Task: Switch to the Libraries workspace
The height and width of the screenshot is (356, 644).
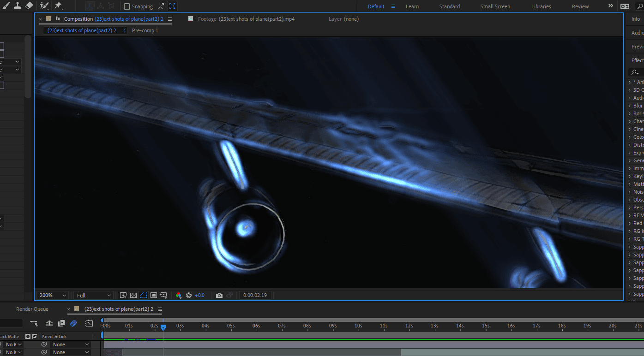Action: [x=541, y=6]
